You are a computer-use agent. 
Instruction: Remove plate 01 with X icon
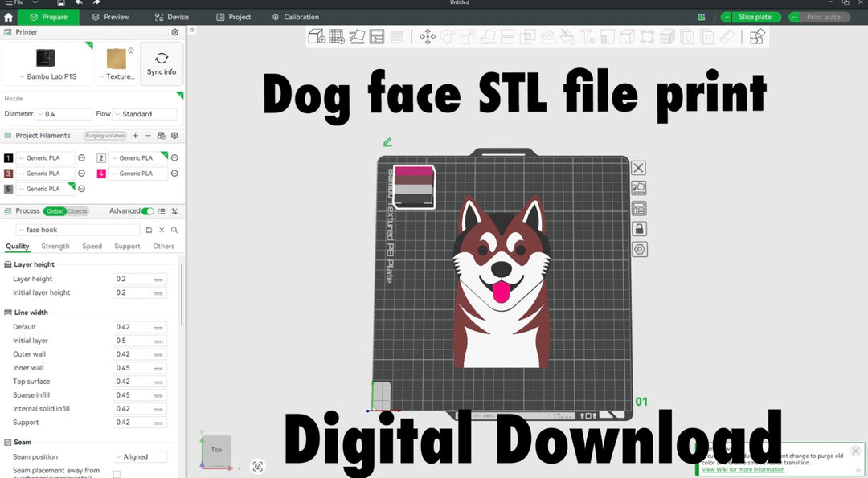[x=638, y=168]
